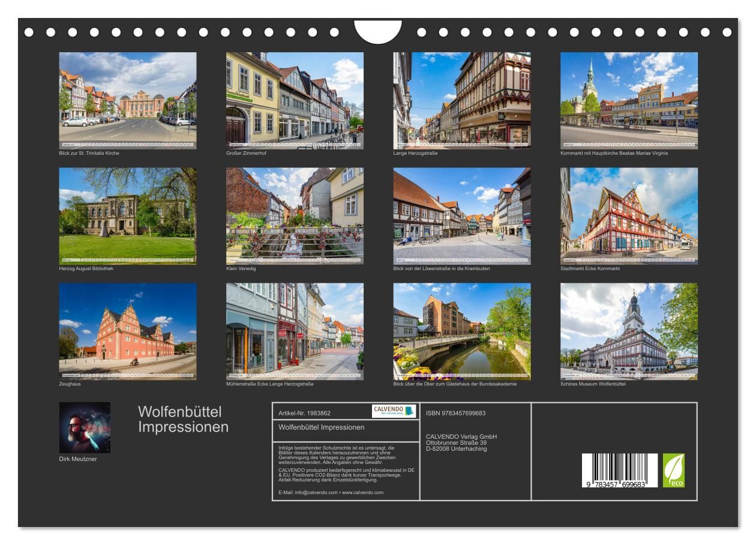View the Mühlenstraße Ecke Lange Herzogstraße photo
This screenshot has width=756, height=545.
point(295,331)
